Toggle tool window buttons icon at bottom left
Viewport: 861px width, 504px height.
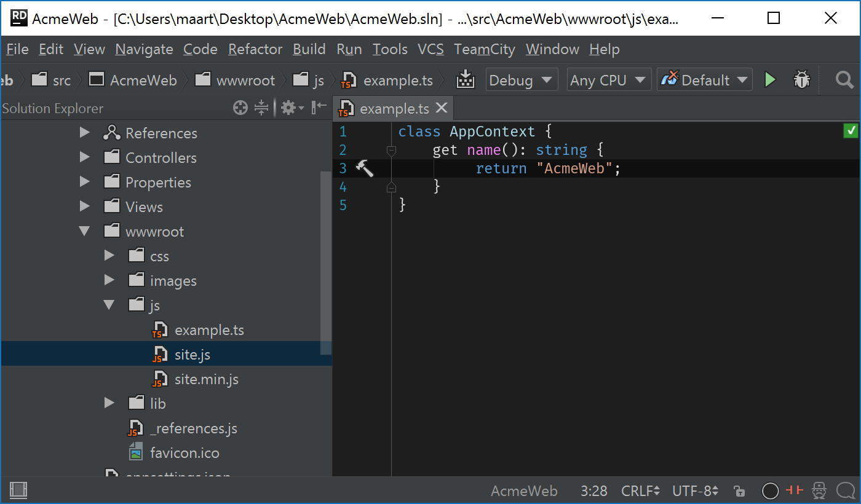pos(18,490)
